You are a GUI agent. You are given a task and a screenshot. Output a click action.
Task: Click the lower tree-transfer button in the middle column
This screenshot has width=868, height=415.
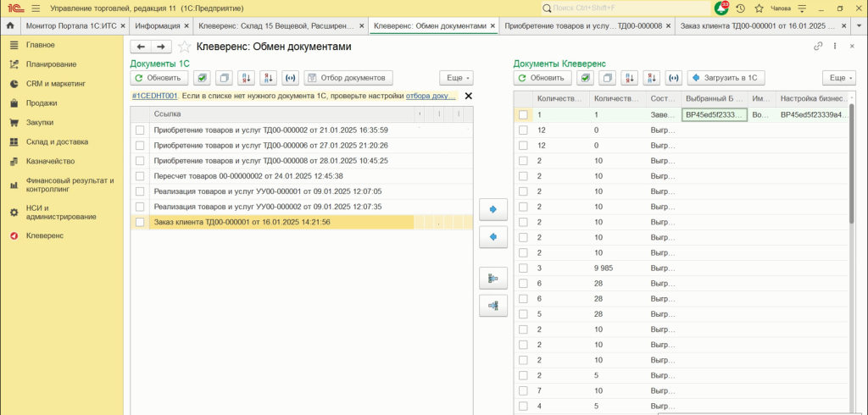(x=493, y=306)
